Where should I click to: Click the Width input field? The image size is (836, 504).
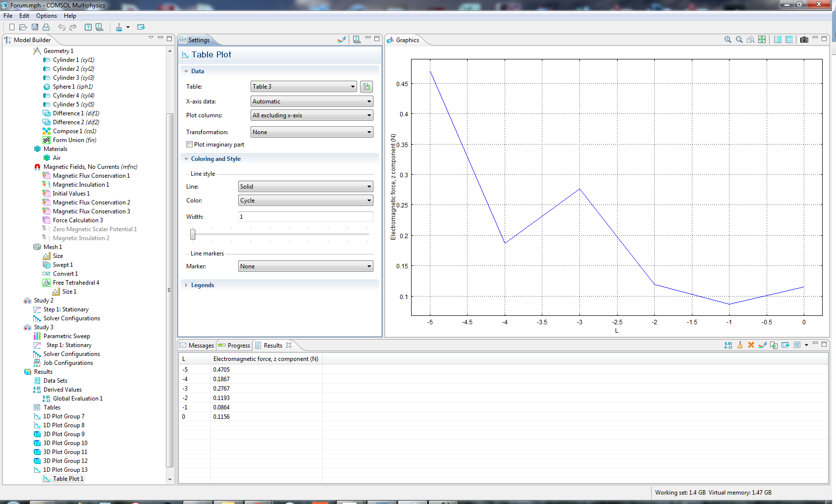(x=306, y=217)
